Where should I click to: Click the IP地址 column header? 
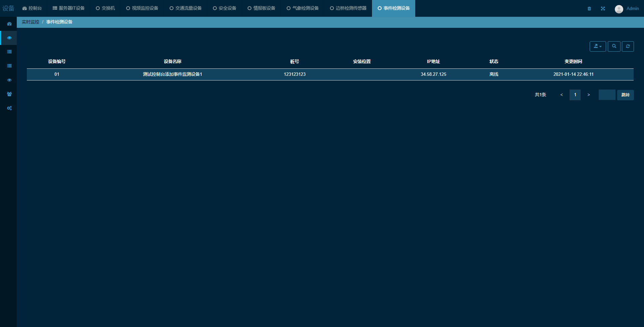point(433,62)
